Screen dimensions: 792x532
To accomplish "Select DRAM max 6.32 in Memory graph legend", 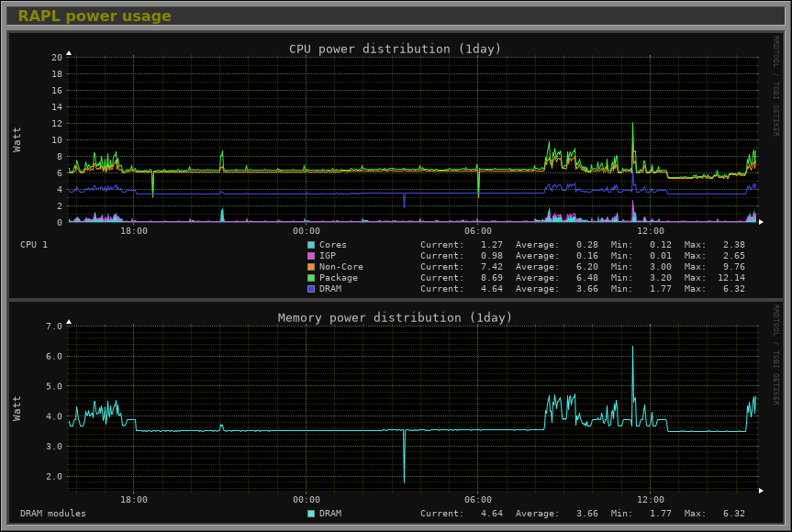I will (x=734, y=514).
